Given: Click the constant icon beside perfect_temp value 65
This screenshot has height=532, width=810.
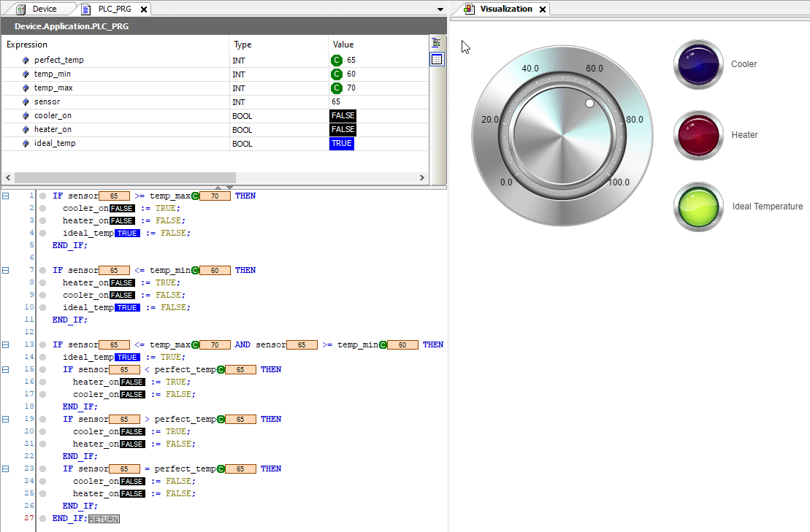Looking at the screenshot, I should [x=336, y=61].
